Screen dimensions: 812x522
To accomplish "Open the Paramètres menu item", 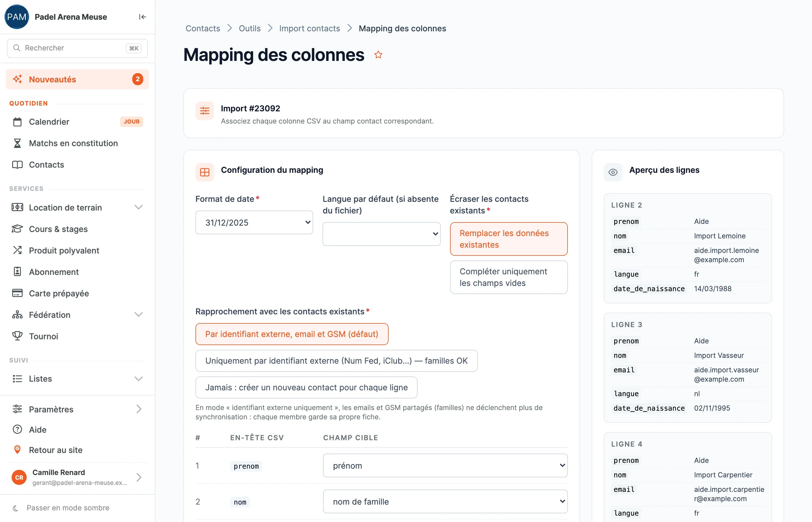I will tap(77, 409).
